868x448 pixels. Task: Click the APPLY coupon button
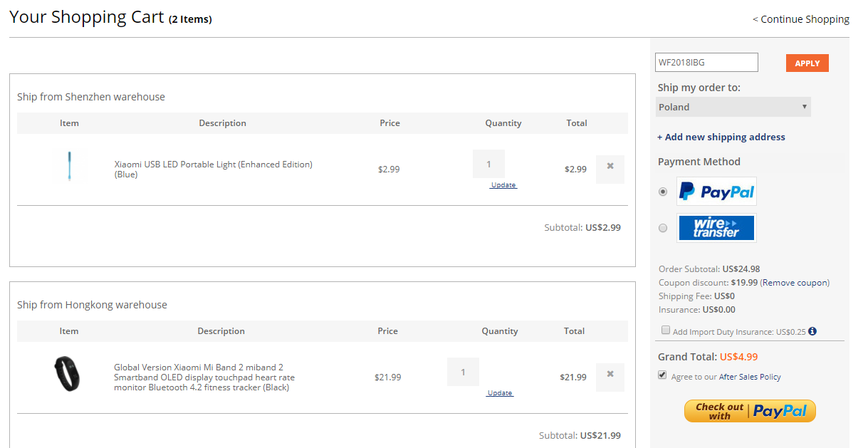[807, 63]
